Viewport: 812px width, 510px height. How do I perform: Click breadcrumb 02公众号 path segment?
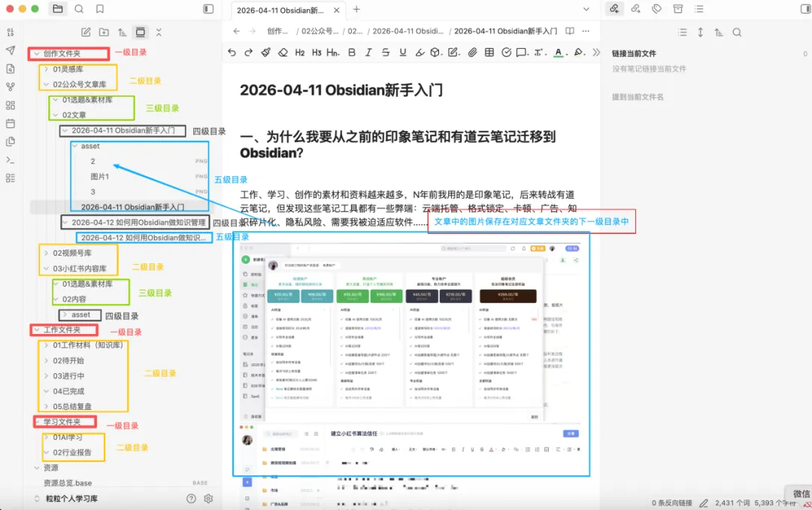coord(320,31)
